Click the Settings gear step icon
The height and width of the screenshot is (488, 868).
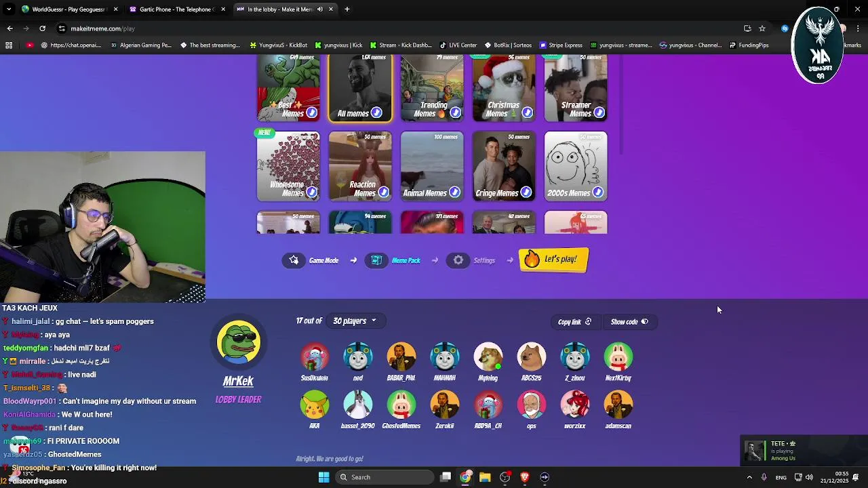(458, 260)
